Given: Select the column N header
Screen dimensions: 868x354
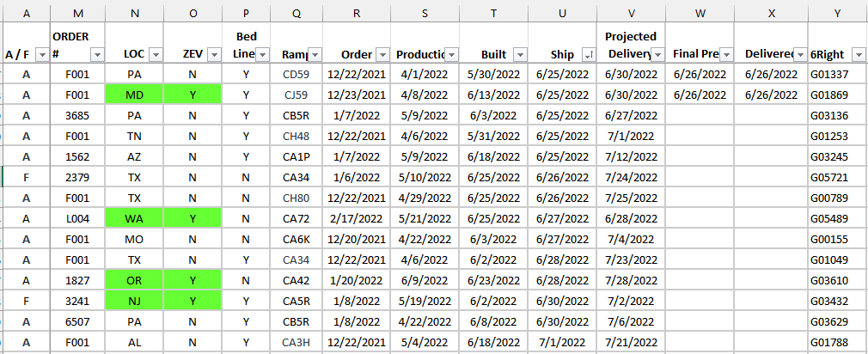Looking at the screenshot, I should [134, 13].
